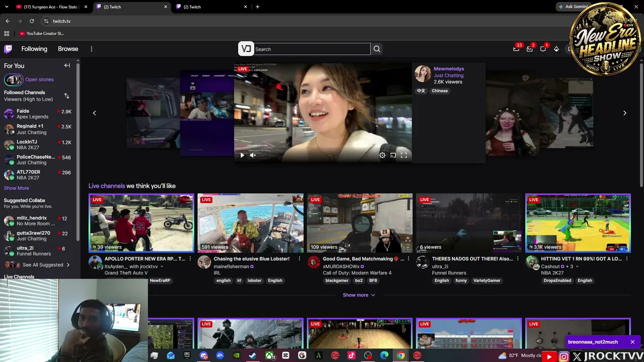Open Google Chrome from the taskbar
The image size is (644, 362).
(400, 355)
